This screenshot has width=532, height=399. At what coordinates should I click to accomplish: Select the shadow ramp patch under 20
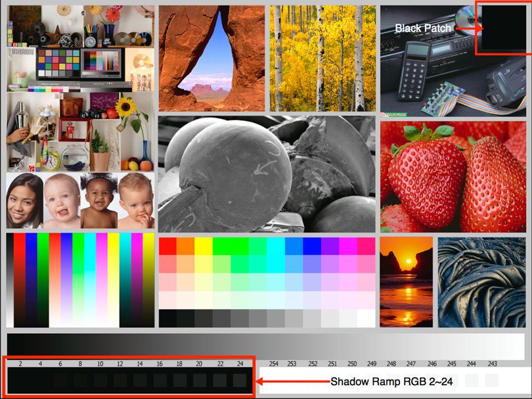click(x=200, y=381)
